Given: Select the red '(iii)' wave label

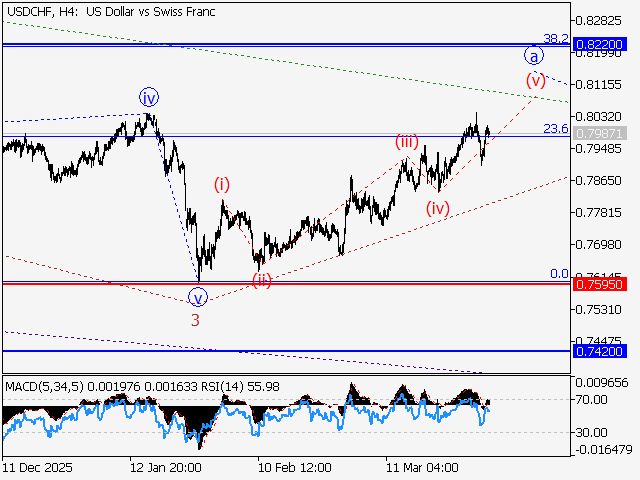Looking at the screenshot, I should tap(406, 141).
